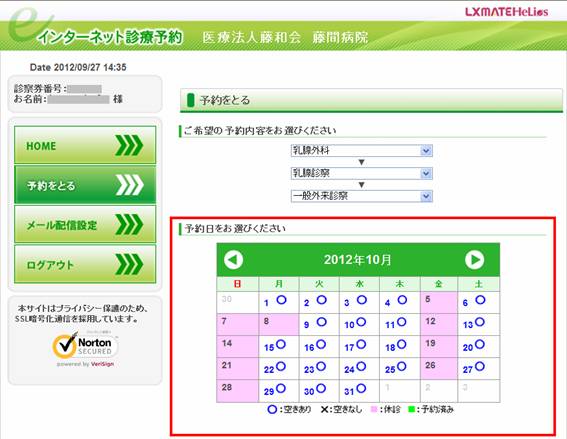Viewport: 567px width, 439px height.
Task: Open メール配信設定 settings
Action: (85, 224)
